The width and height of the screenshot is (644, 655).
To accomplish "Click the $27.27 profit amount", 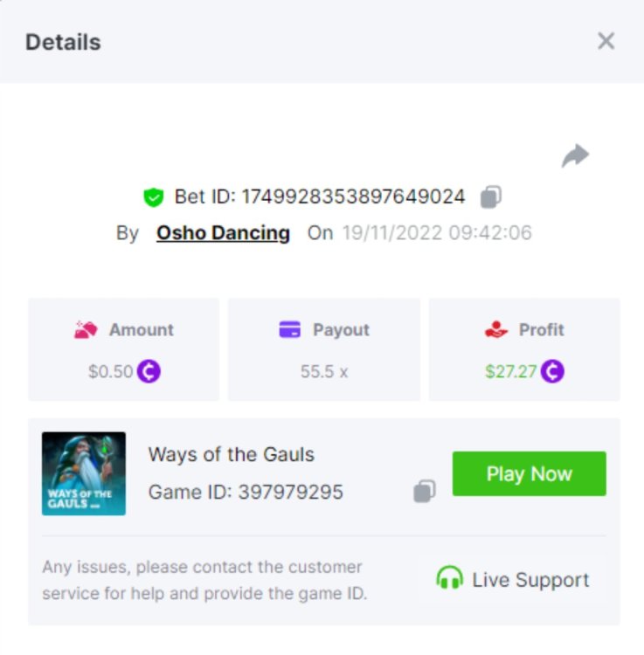I will 510,371.
